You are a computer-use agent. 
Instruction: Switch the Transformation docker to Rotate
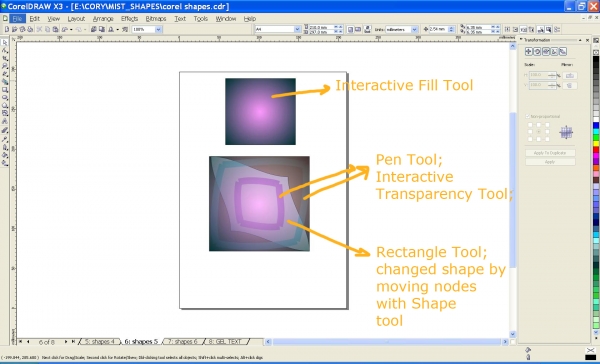click(x=537, y=51)
